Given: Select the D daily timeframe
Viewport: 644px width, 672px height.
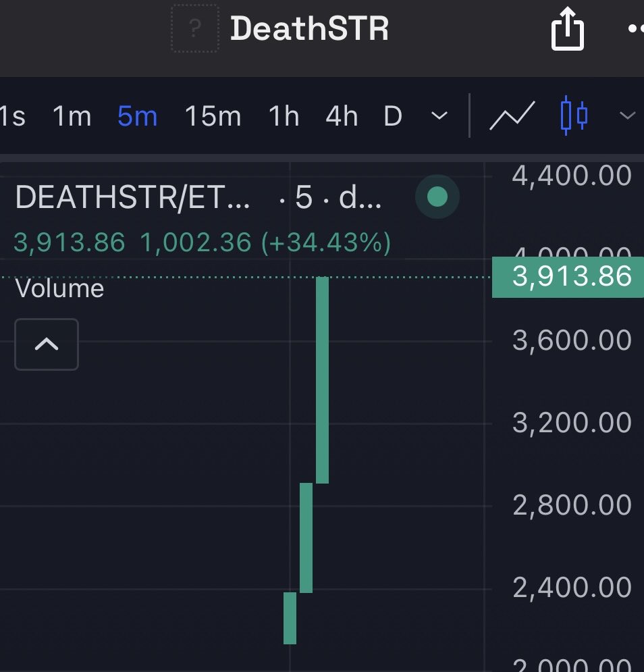Looking at the screenshot, I should point(393,116).
